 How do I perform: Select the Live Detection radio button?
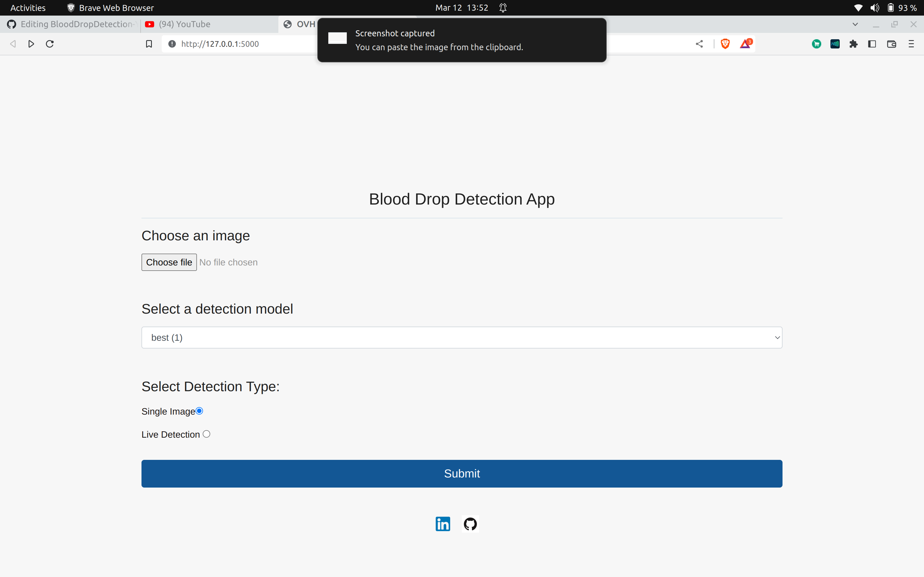[206, 434]
